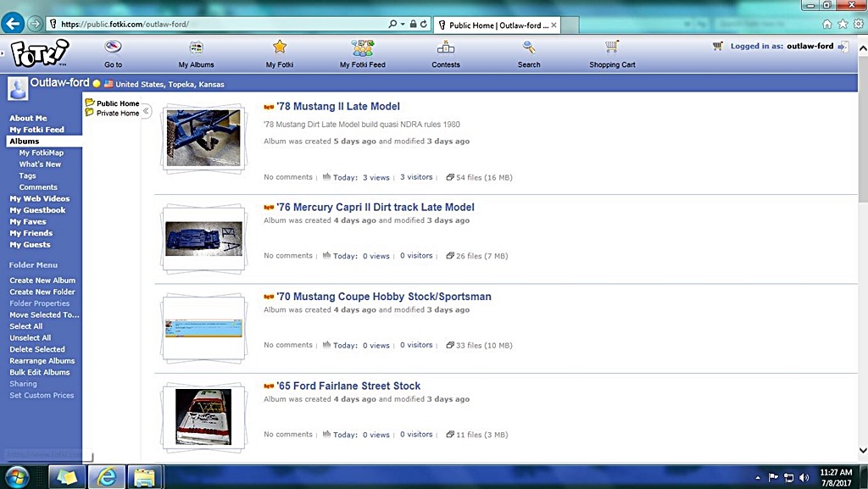This screenshot has height=489, width=868.
Task: Click the Search magnifier icon
Action: [x=529, y=47]
